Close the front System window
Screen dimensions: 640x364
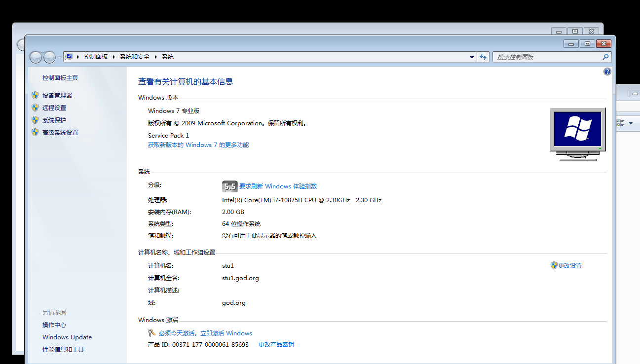[x=603, y=44]
